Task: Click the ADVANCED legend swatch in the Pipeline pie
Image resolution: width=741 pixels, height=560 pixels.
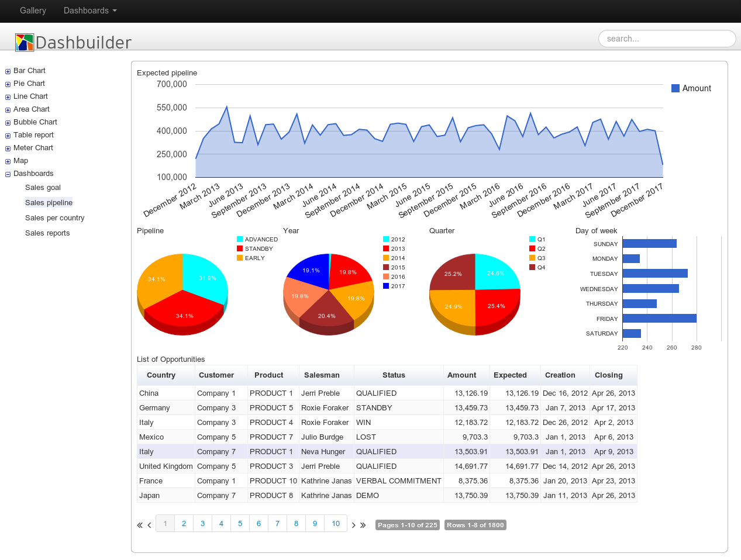Action: pos(240,239)
